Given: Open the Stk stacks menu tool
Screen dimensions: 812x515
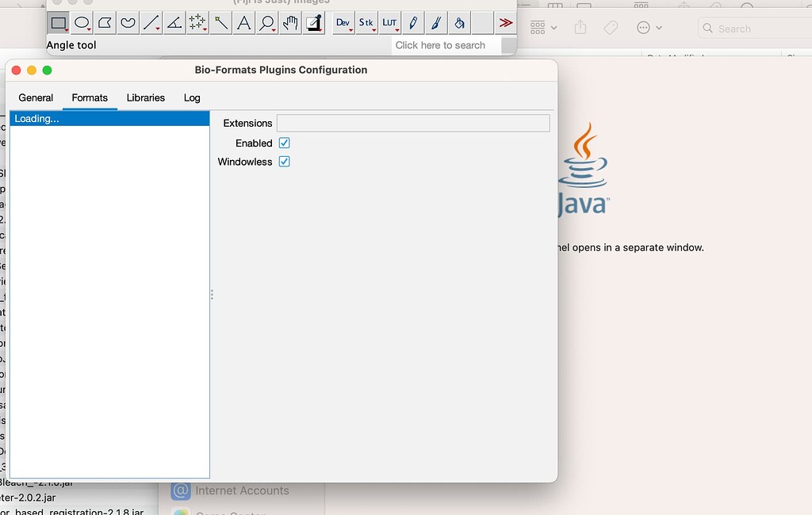Looking at the screenshot, I should point(366,23).
